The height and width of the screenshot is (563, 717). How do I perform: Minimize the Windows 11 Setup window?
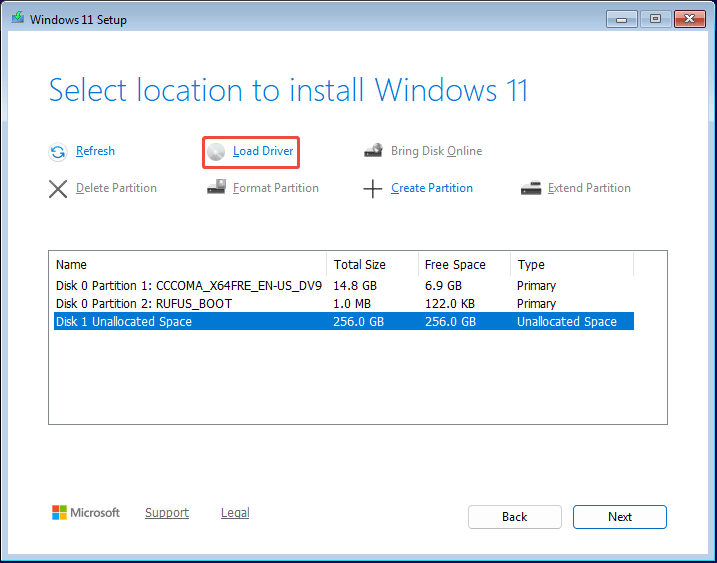(621, 19)
